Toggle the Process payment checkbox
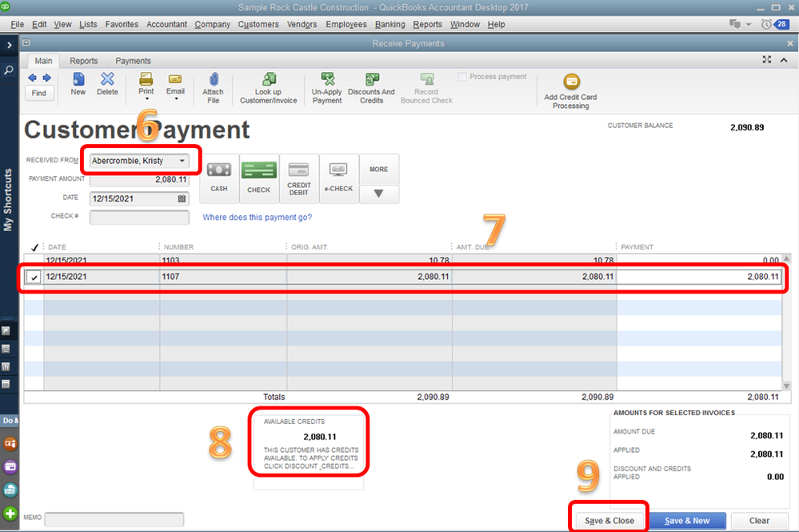799x532 pixels. click(x=461, y=77)
